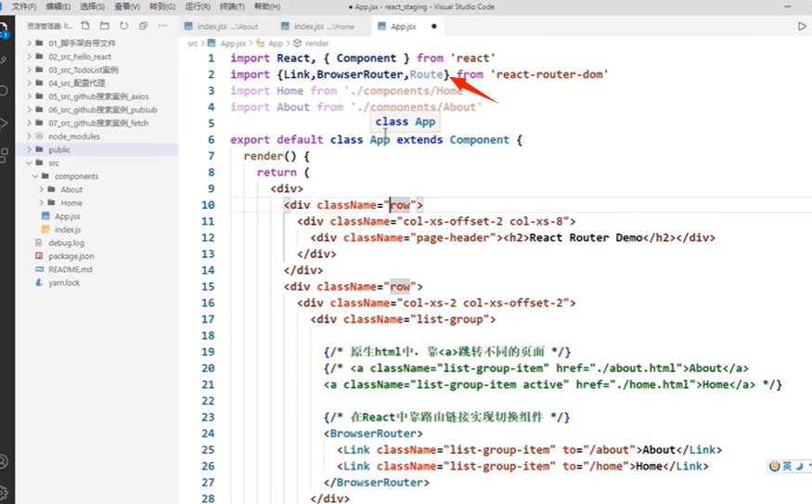Open the 查看(V) menu
The height and width of the screenshot is (504, 812).
pos(127,6)
